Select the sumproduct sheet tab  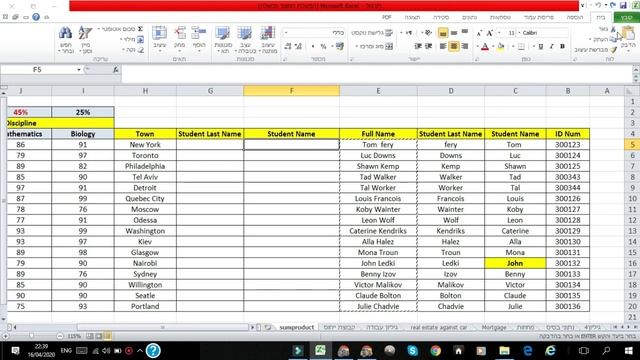pyautogui.click(x=297, y=327)
